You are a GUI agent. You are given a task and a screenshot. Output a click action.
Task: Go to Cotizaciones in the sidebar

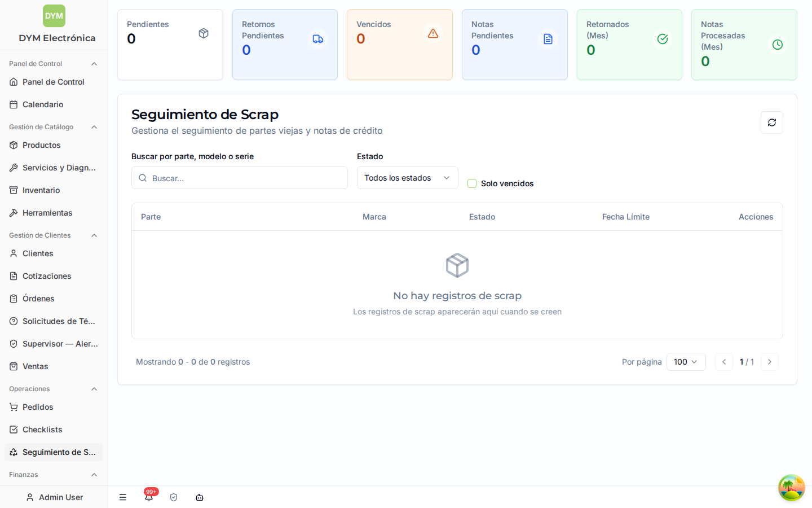click(54, 276)
